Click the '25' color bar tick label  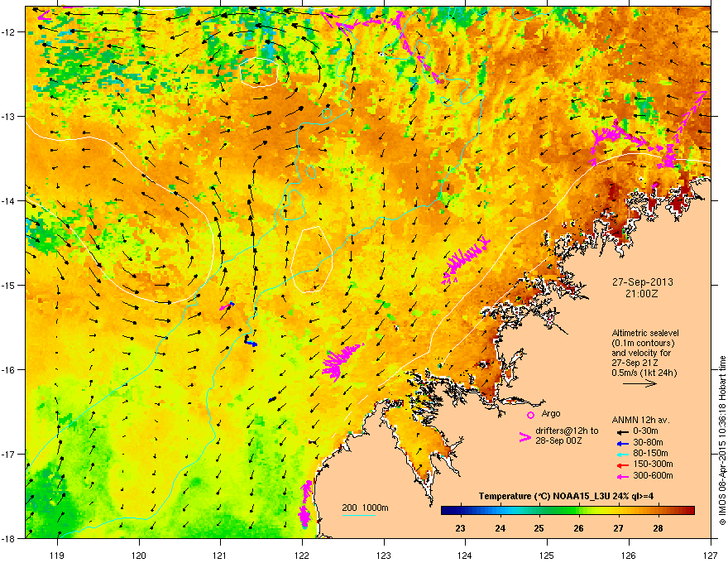point(539,528)
